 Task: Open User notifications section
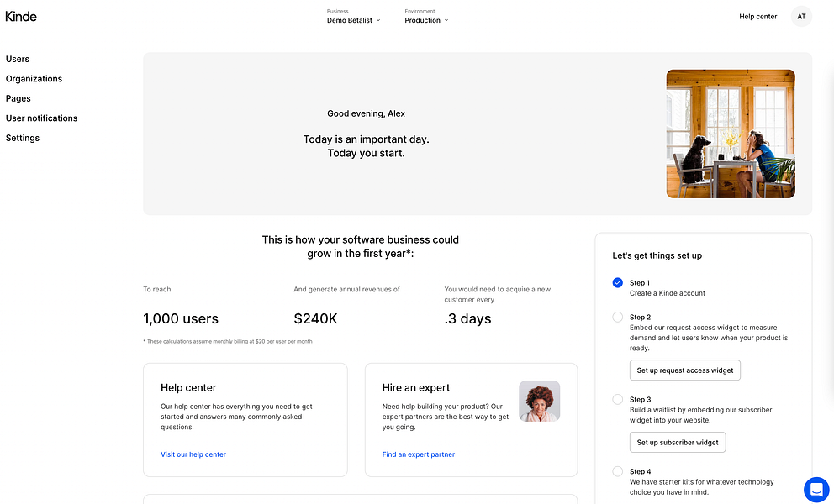click(41, 118)
